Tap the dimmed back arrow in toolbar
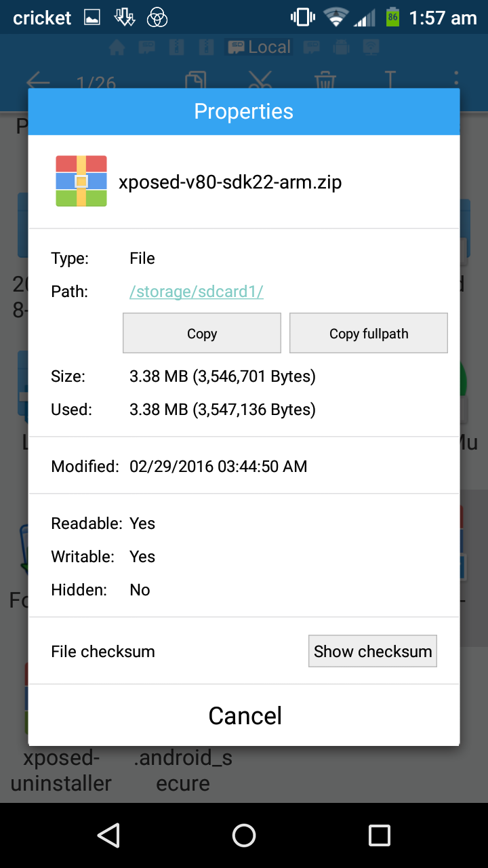Screen dimensions: 488x868 point(38,81)
